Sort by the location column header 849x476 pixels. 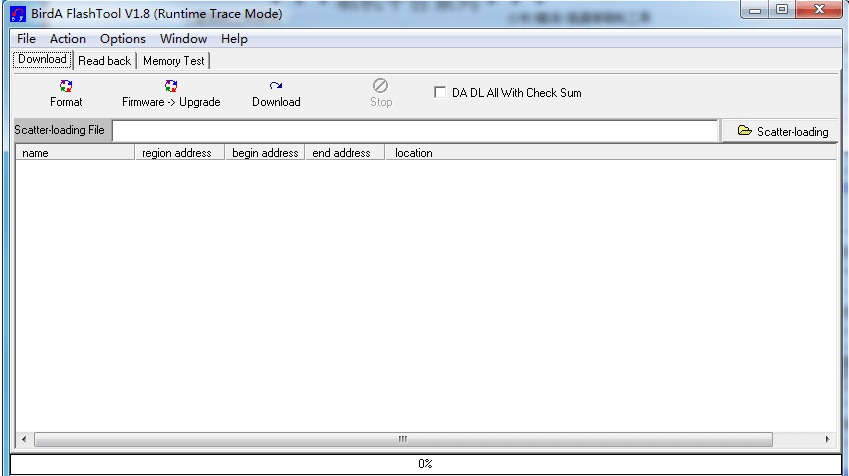(611, 153)
